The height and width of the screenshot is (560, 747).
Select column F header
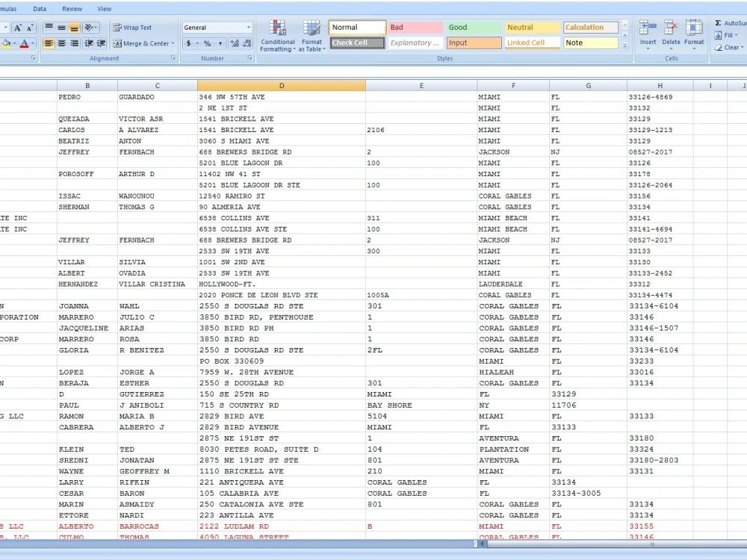point(513,86)
